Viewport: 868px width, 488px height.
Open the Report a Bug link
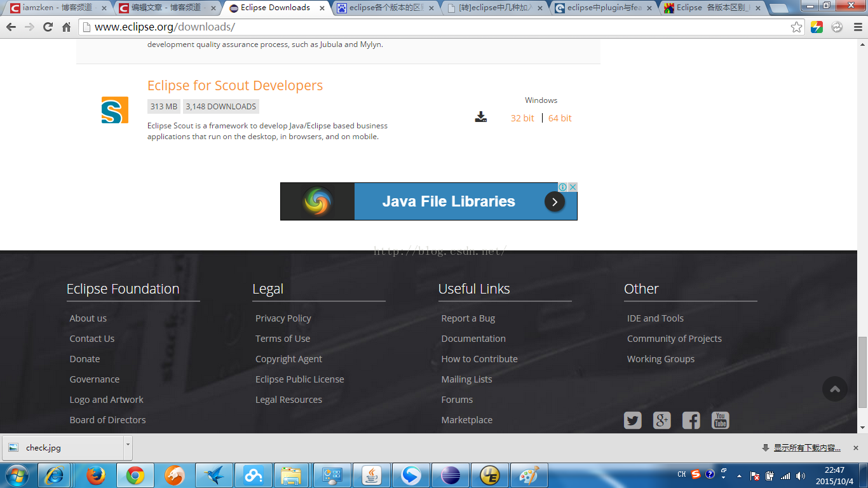point(468,318)
